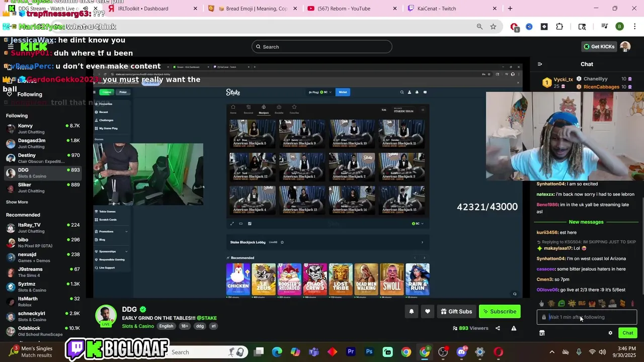
Task: Open the Kick hamburger menu
Action: (x=11, y=47)
